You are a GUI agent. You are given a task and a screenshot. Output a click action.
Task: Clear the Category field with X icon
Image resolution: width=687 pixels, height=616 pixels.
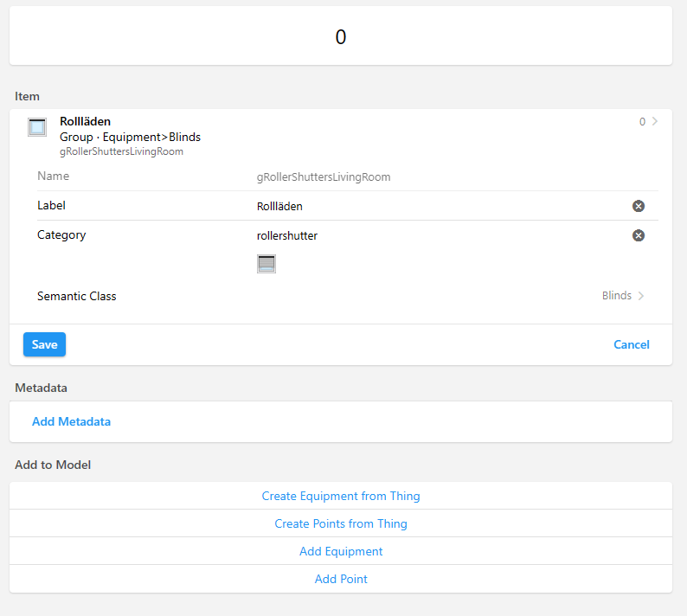point(638,235)
